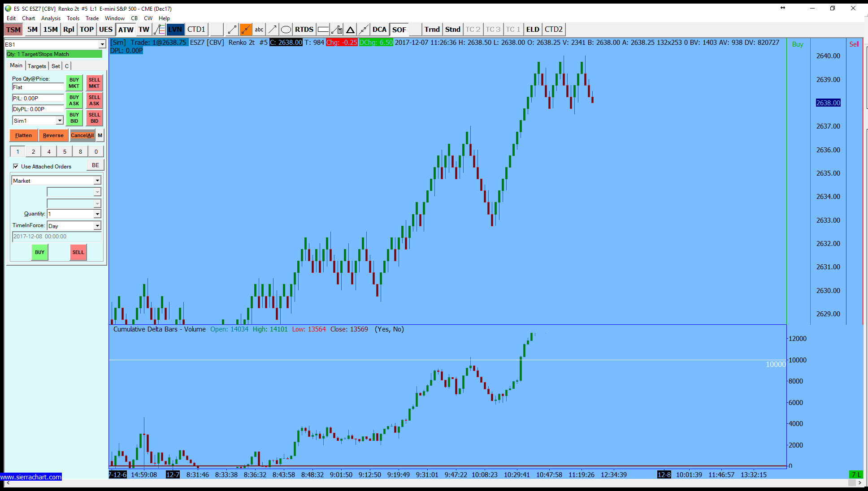Expand the TimeInForce Day dropdown

click(97, 226)
